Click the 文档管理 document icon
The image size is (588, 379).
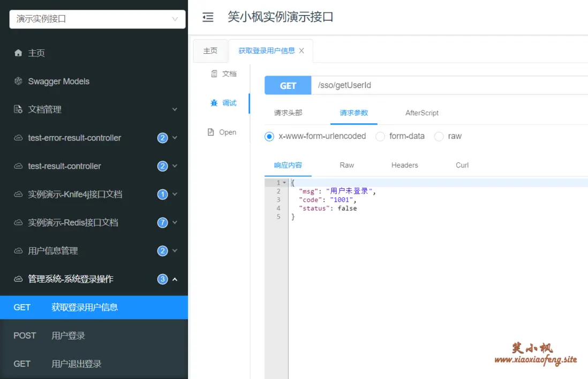(18, 109)
